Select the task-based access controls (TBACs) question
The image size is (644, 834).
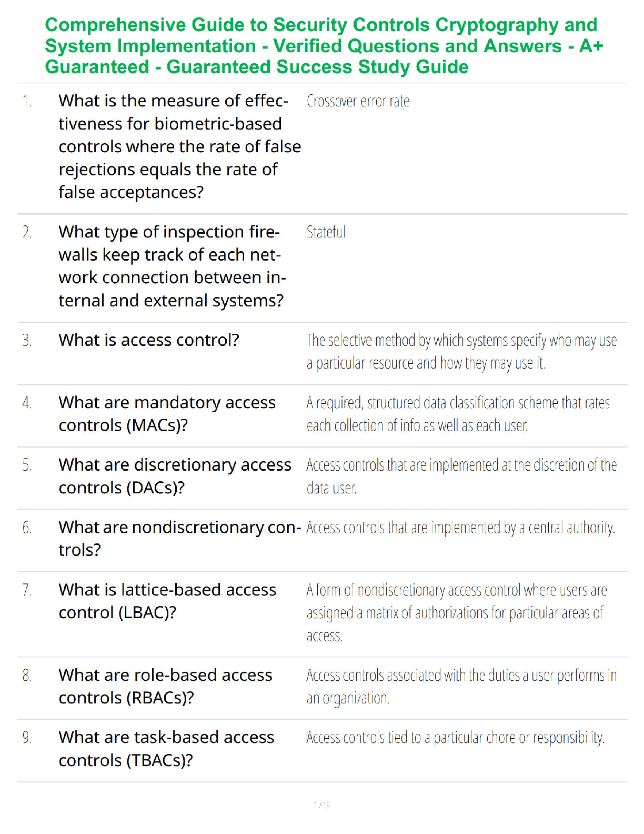pyautogui.click(x=166, y=748)
